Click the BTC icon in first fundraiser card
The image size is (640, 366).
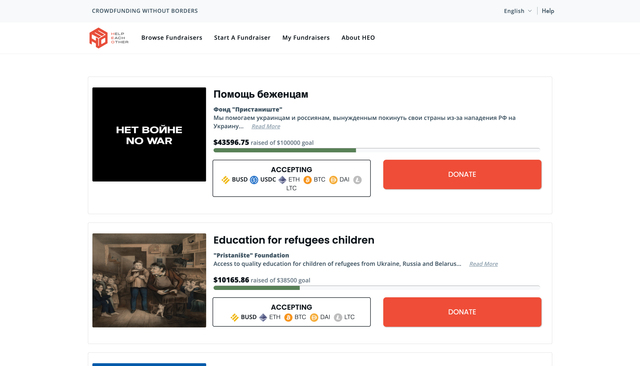click(307, 180)
